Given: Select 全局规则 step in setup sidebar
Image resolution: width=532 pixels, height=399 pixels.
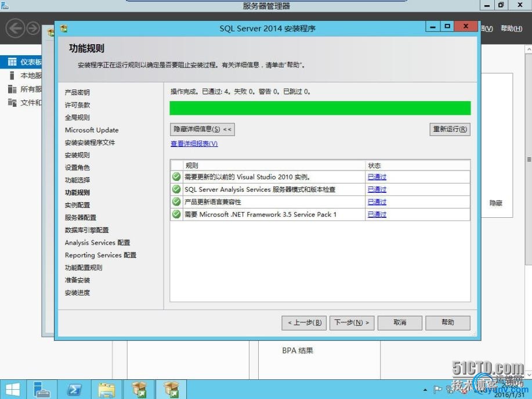Looking at the screenshot, I should [77, 117].
